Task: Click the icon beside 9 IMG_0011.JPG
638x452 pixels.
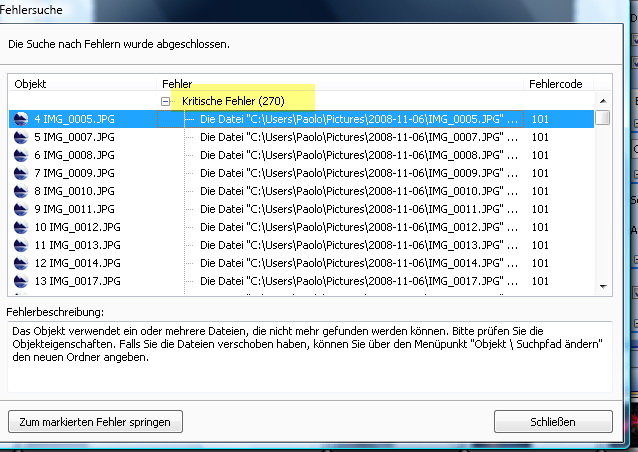Action: point(21,209)
